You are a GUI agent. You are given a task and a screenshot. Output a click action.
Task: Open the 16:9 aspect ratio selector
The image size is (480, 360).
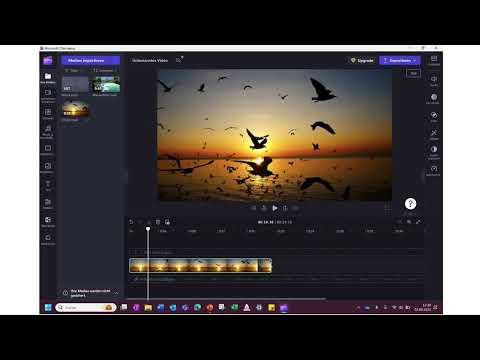[414, 73]
